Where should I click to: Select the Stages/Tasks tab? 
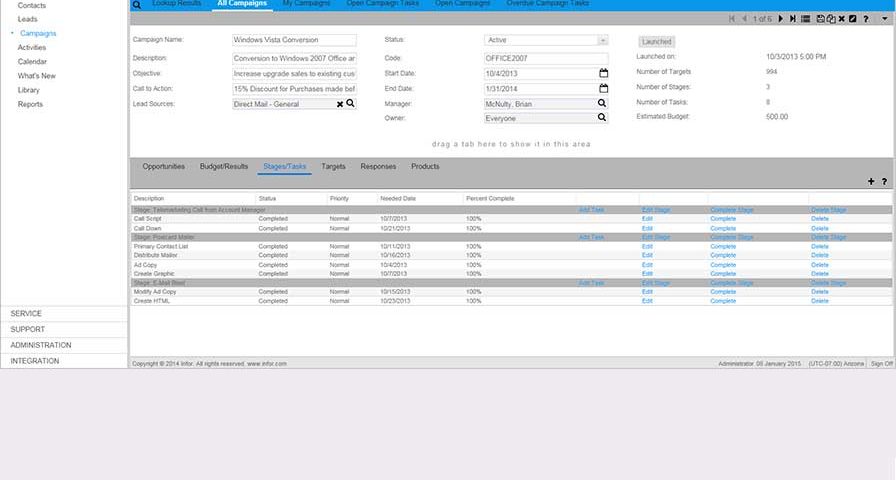click(x=285, y=166)
